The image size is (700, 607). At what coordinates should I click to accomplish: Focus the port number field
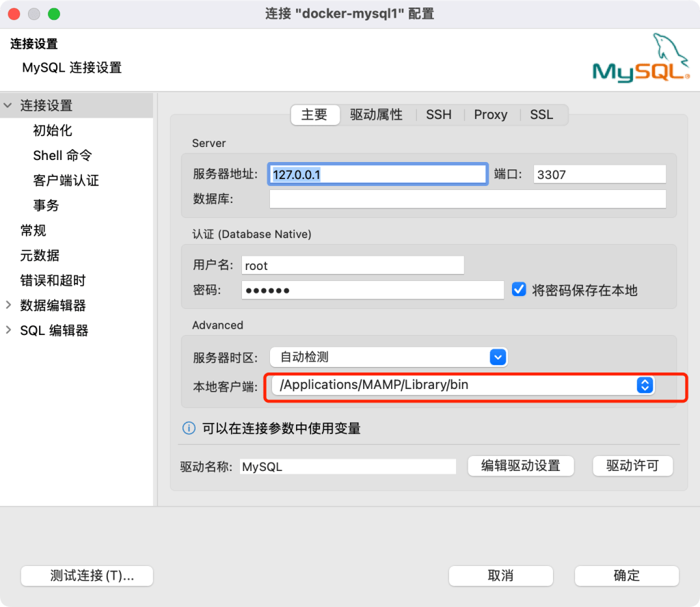pos(599,174)
